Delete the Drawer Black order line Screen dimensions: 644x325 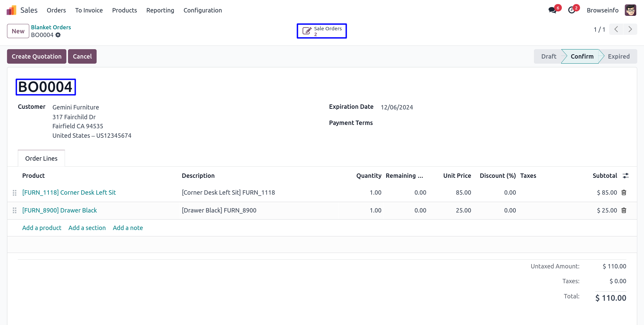point(624,210)
